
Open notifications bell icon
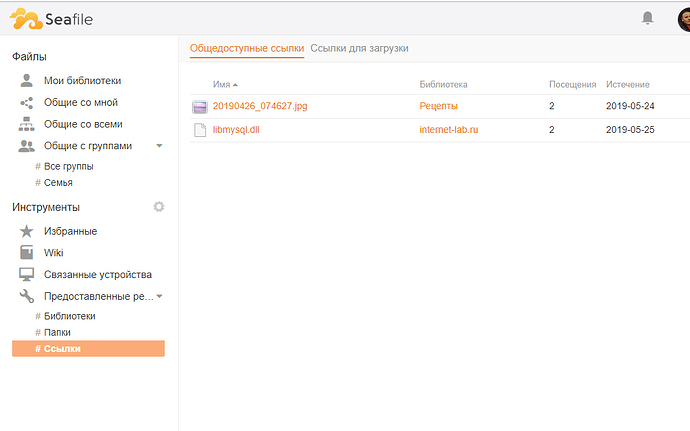pos(647,18)
